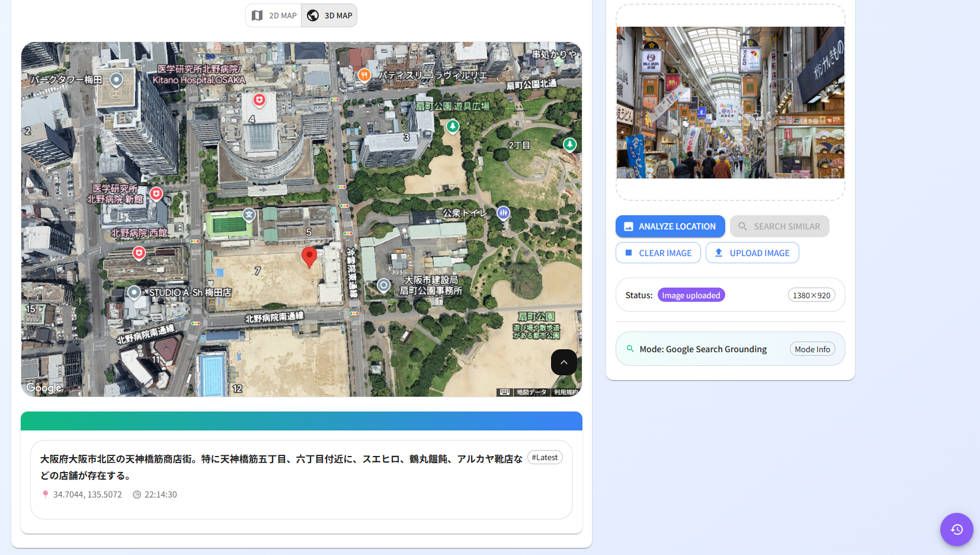Click the park marker in 扇町公園
The width and height of the screenshot is (980, 555).
click(x=453, y=126)
